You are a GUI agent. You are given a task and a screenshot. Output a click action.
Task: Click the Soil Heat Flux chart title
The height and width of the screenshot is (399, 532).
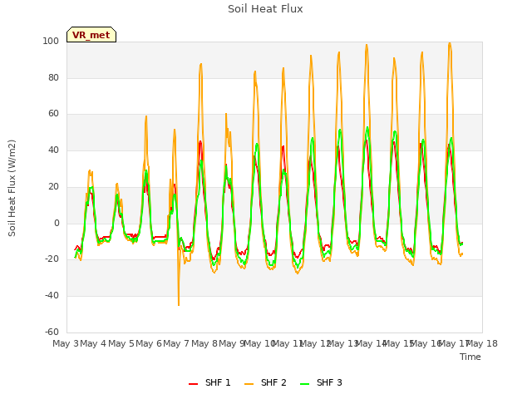[x=265, y=9]
